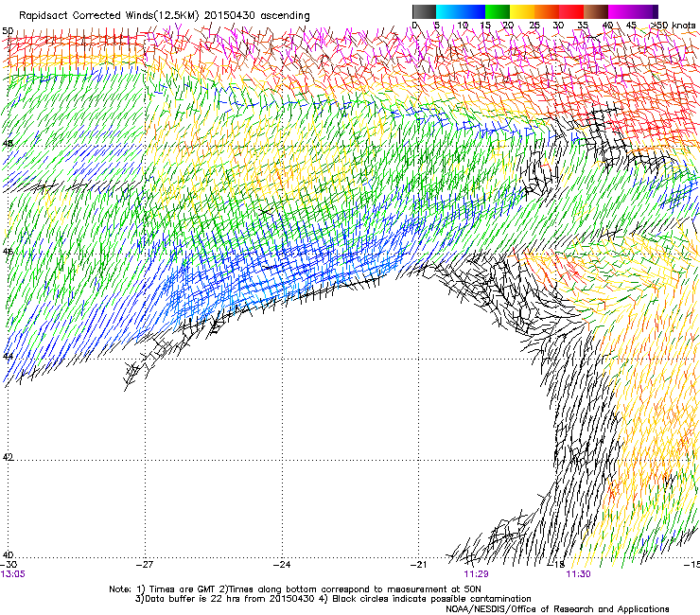Click the purple time stamp '13:05'
Screen dimensions: 700x615
(13, 574)
